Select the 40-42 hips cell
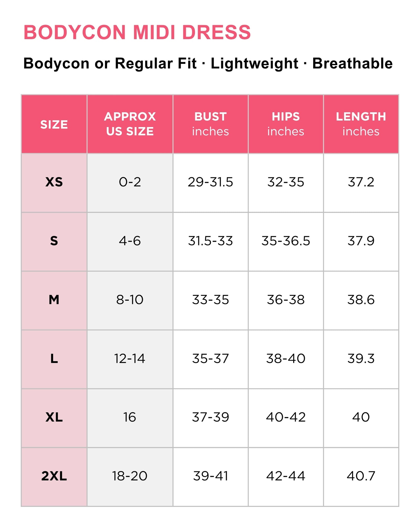This screenshot has width=420, height=525. click(x=286, y=418)
